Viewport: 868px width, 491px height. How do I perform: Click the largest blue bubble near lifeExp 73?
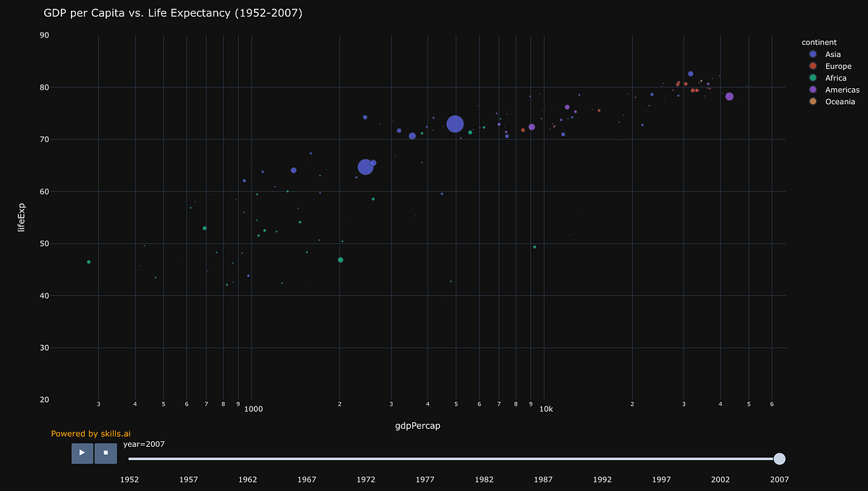[455, 124]
